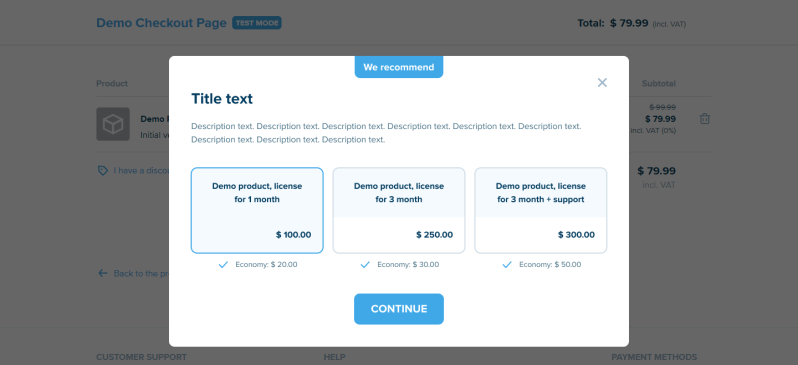Click the discount tag icon
The width and height of the screenshot is (798, 365).
[x=103, y=171]
